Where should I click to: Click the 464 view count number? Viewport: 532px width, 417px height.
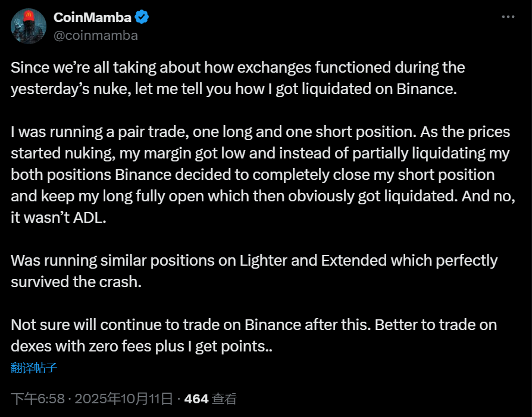coord(196,399)
